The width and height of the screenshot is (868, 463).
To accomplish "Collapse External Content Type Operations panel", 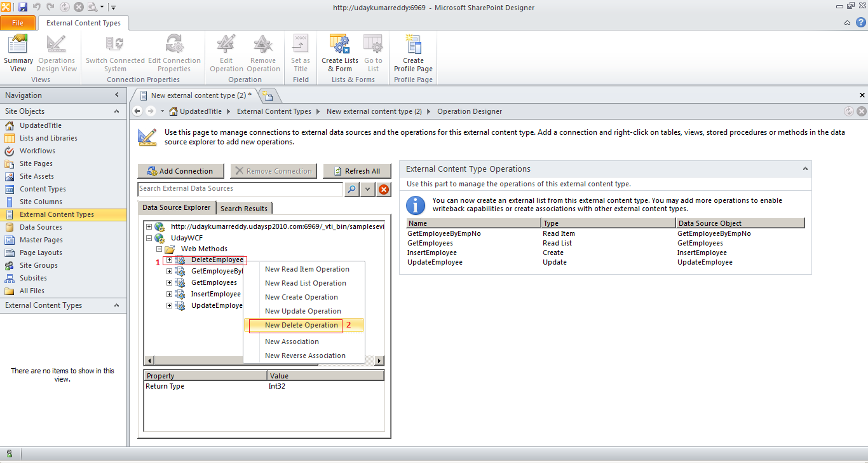I will point(805,169).
